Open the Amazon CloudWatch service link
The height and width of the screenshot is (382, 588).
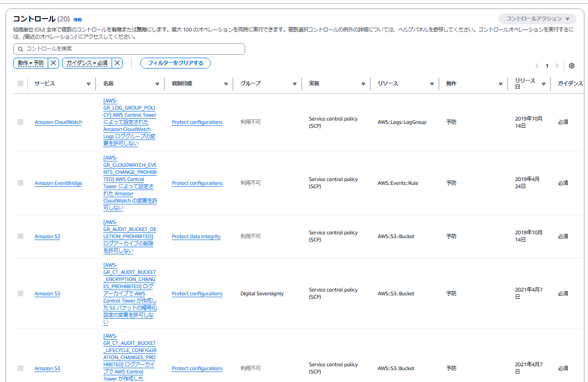(58, 122)
